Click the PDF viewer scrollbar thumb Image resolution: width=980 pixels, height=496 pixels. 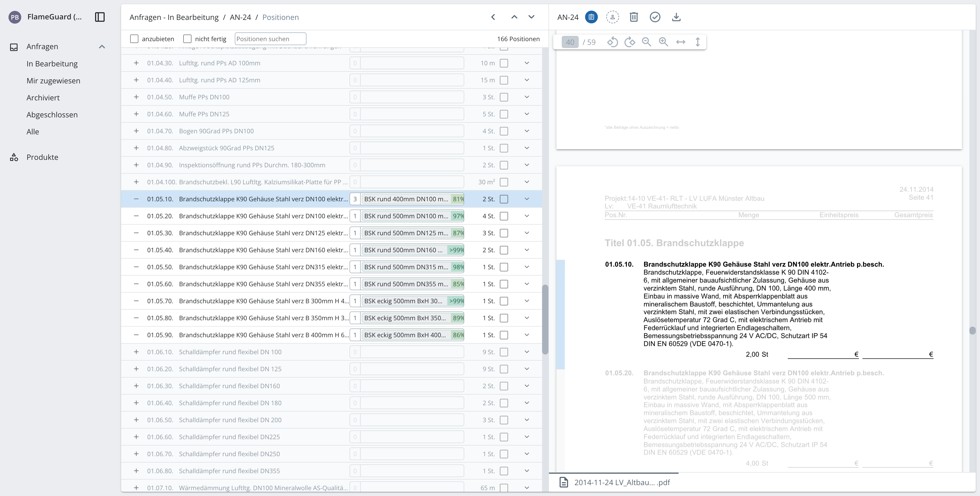click(972, 330)
